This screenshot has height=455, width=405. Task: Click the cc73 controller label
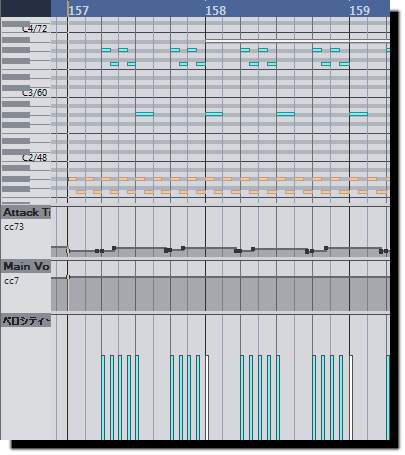[14, 227]
